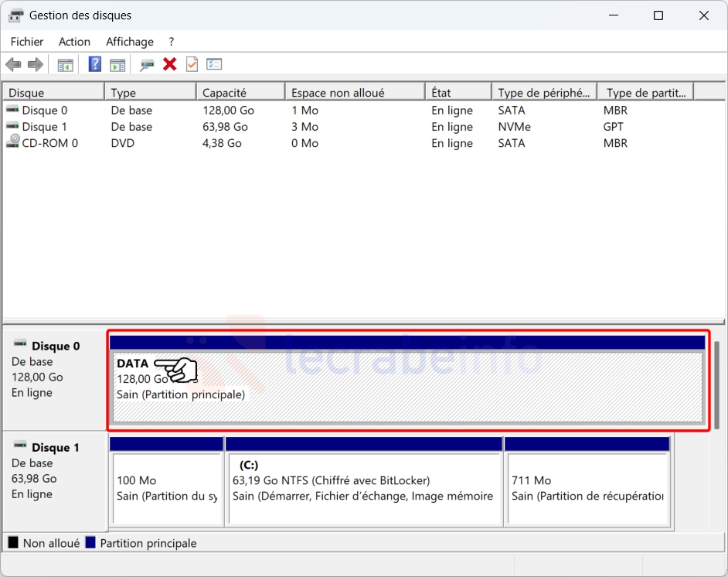The image size is (728, 577).
Task: Click the red X delete icon
Action: point(170,64)
